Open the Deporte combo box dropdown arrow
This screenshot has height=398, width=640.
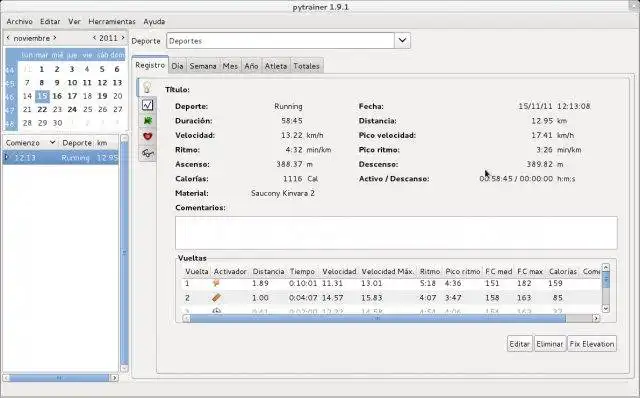tap(402, 40)
